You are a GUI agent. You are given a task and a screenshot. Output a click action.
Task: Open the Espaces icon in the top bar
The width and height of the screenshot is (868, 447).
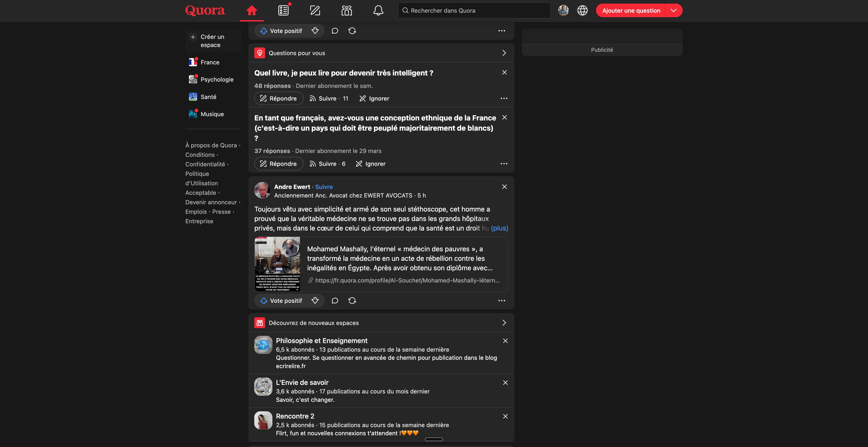click(346, 10)
